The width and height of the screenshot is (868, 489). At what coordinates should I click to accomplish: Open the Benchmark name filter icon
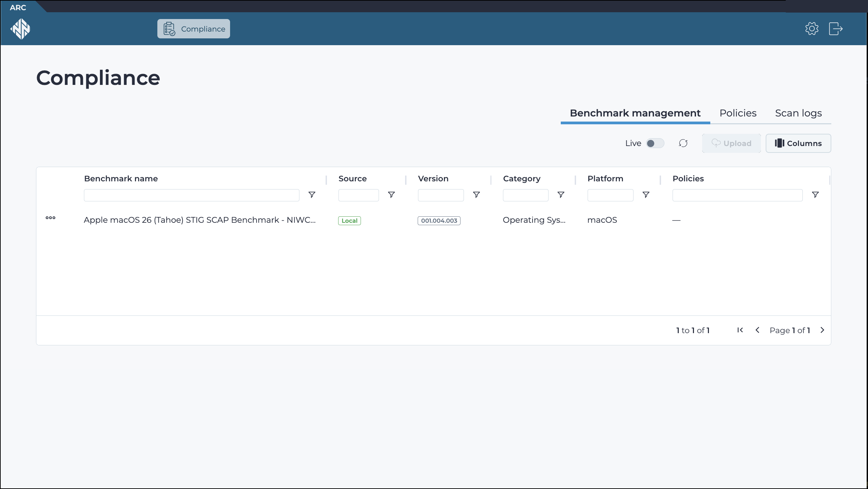tap(312, 195)
